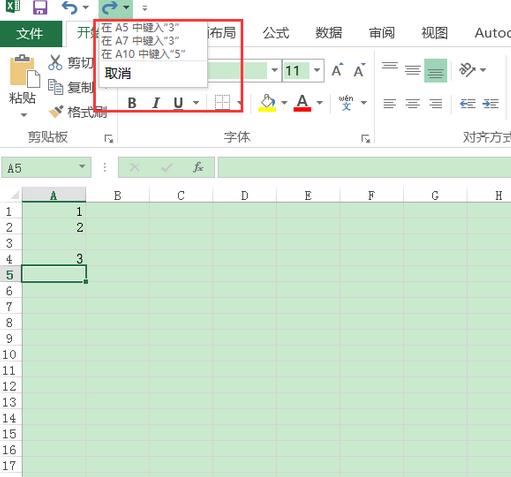Image resolution: width=511 pixels, height=477 pixels.
Task: Click the increase font size icon
Action: (337, 70)
